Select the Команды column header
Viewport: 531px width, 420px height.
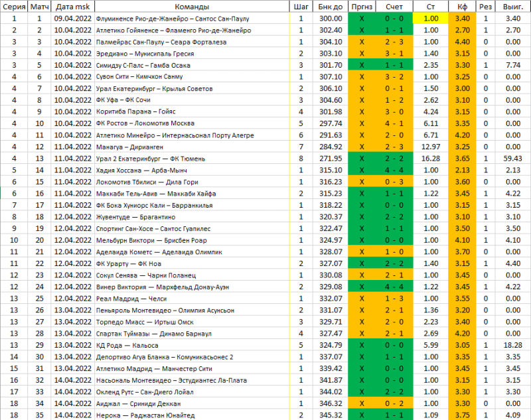pyautogui.click(x=191, y=7)
